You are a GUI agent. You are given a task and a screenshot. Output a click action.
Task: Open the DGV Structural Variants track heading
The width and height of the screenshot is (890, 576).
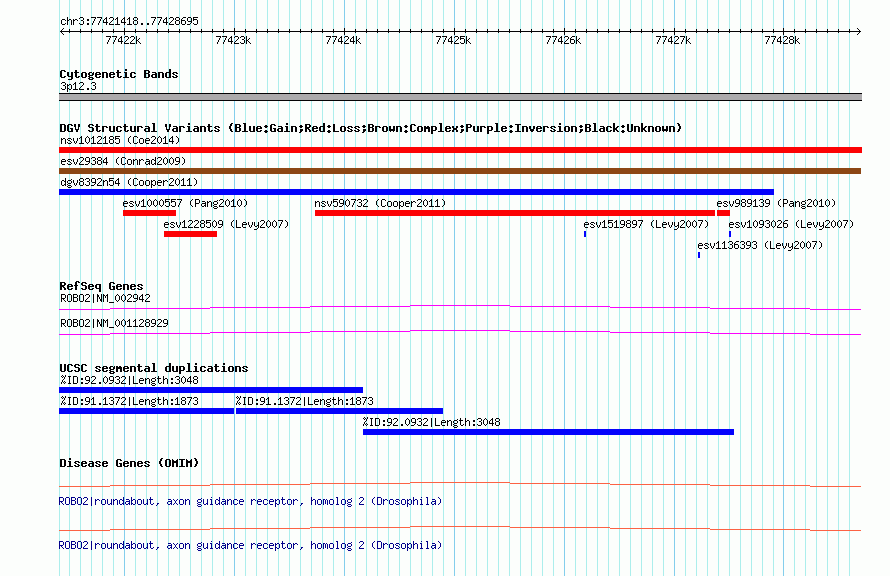[371, 128]
